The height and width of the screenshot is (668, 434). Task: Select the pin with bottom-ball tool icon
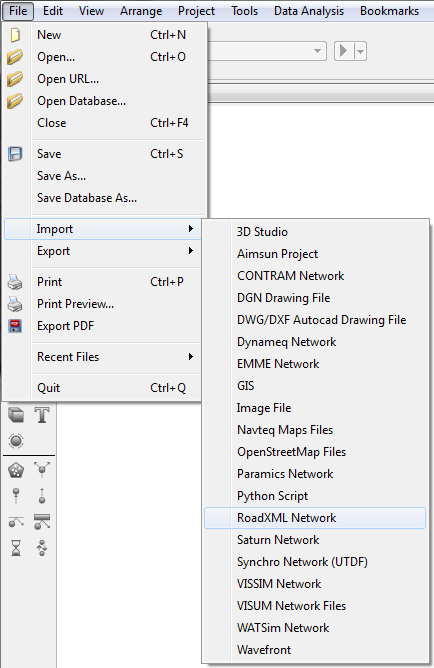42,496
